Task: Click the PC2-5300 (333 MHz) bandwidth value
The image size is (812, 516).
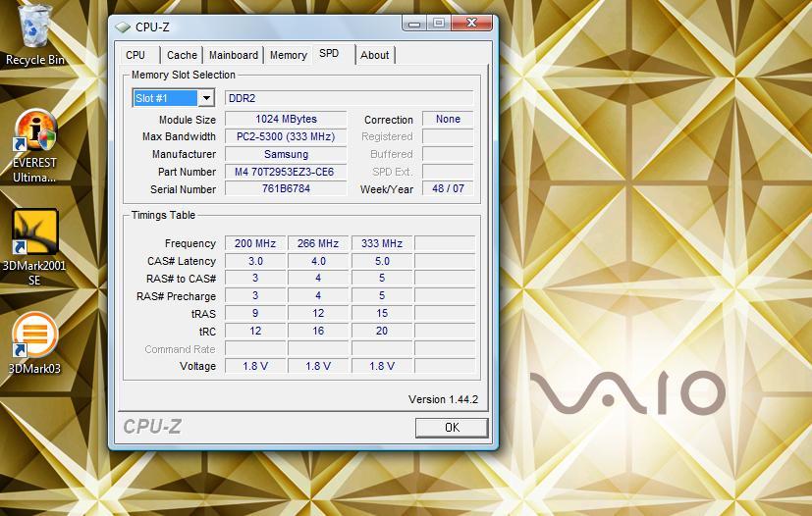Action: click(286, 136)
